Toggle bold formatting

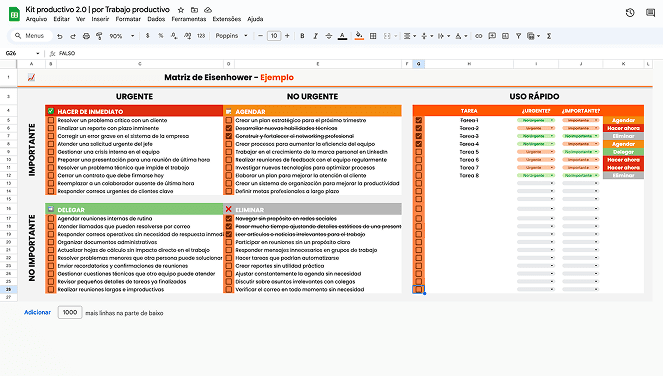(302, 36)
